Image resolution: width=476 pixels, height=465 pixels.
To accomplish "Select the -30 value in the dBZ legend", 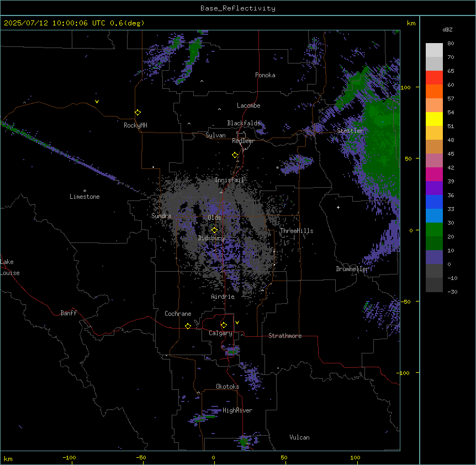I will (452, 292).
